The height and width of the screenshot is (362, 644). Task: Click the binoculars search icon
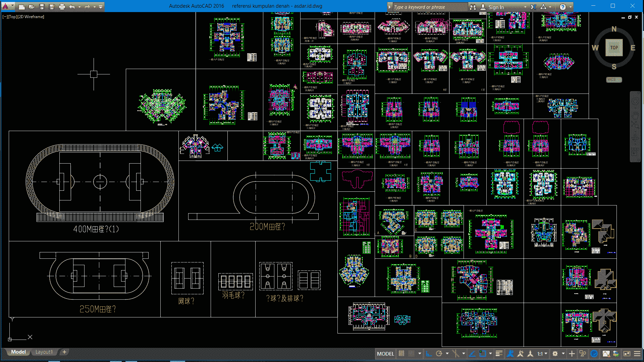[473, 7]
